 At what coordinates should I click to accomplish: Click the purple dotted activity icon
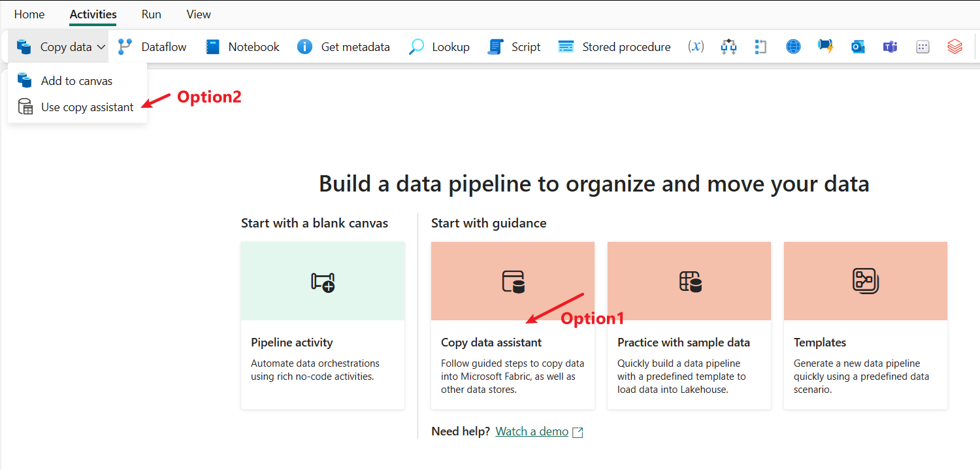tap(923, 46)
